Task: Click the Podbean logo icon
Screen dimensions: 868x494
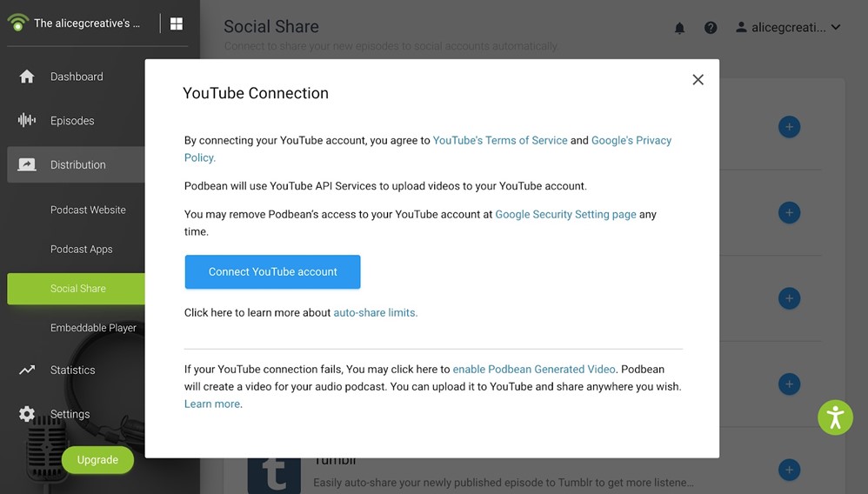Action: [x=17, y=23]
